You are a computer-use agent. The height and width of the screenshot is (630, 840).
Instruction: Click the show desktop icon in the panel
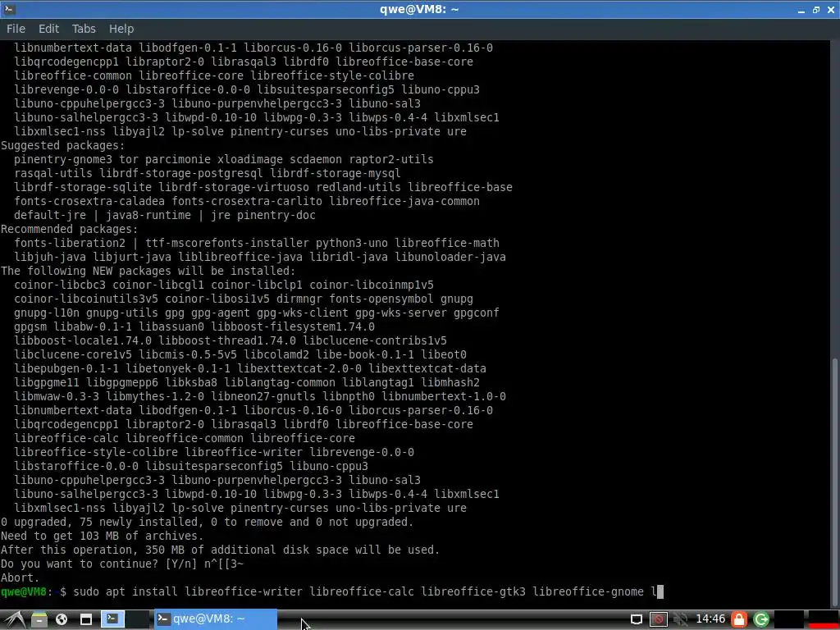tap(85, 619)
